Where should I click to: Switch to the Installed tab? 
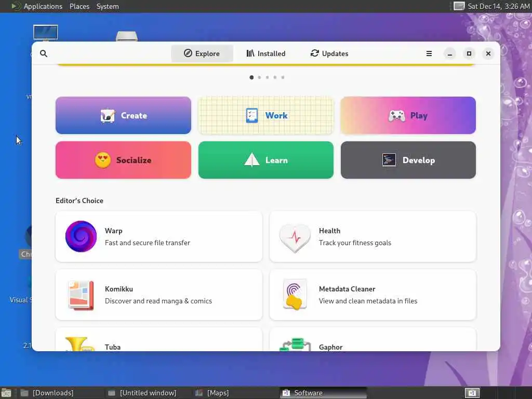tap(265, 54)
